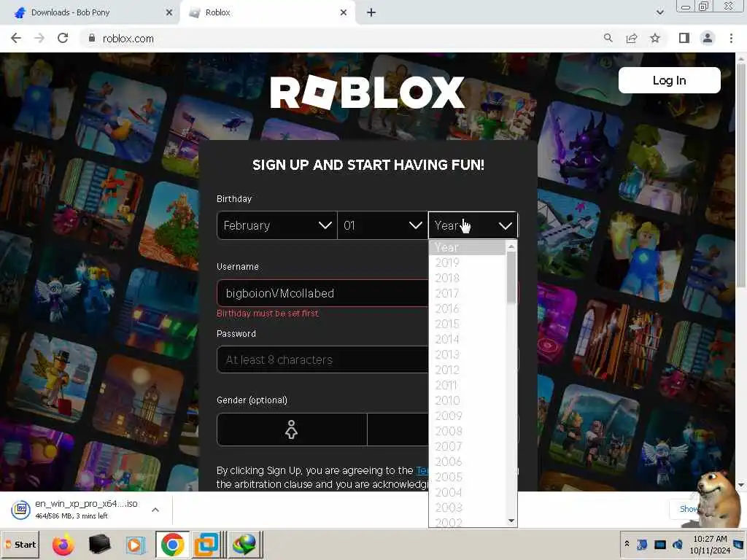The width and height of the screenshot is (747, 560).
Task: Open a new browser tab
Action: pos(371,12)
